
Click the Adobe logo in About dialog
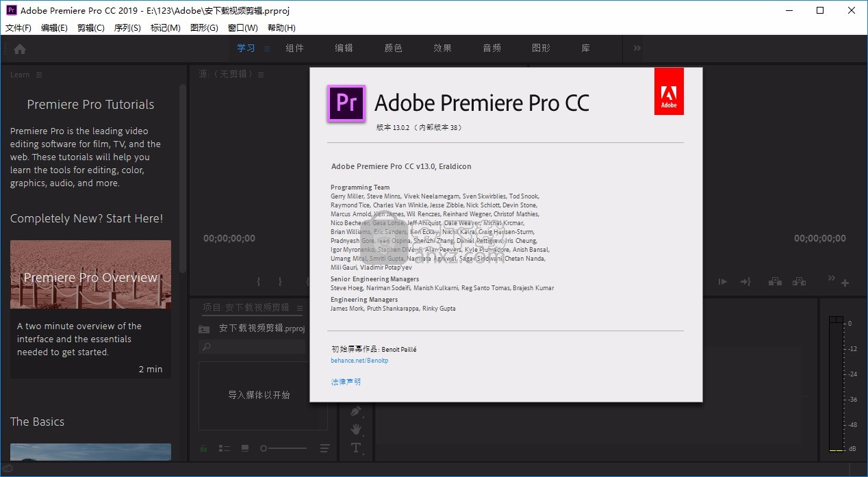click(x=669, y=91)
